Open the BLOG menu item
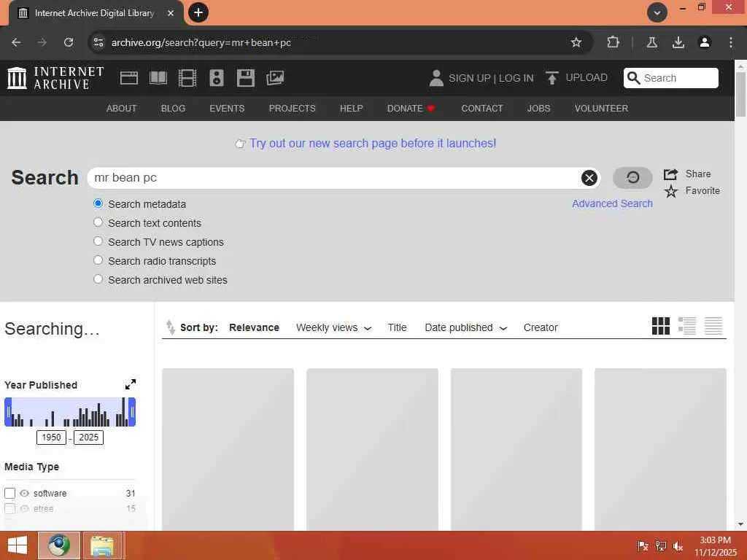This screenshot has width=747, height=560. [173, 109]
